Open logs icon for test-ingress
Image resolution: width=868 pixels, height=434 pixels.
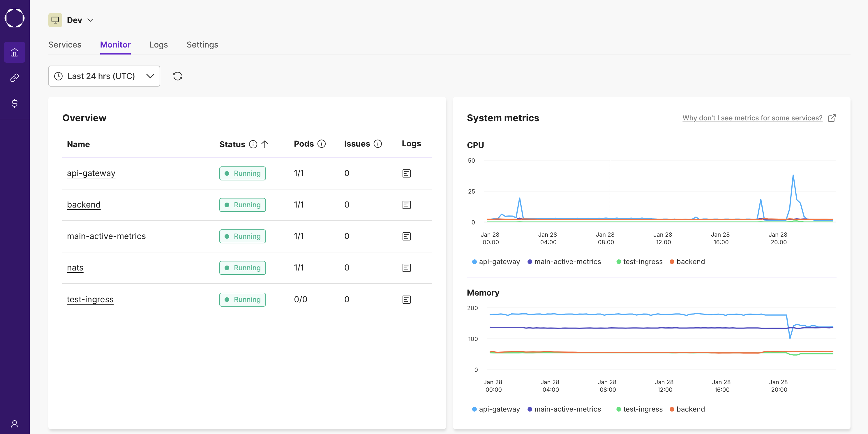[406, 299]
